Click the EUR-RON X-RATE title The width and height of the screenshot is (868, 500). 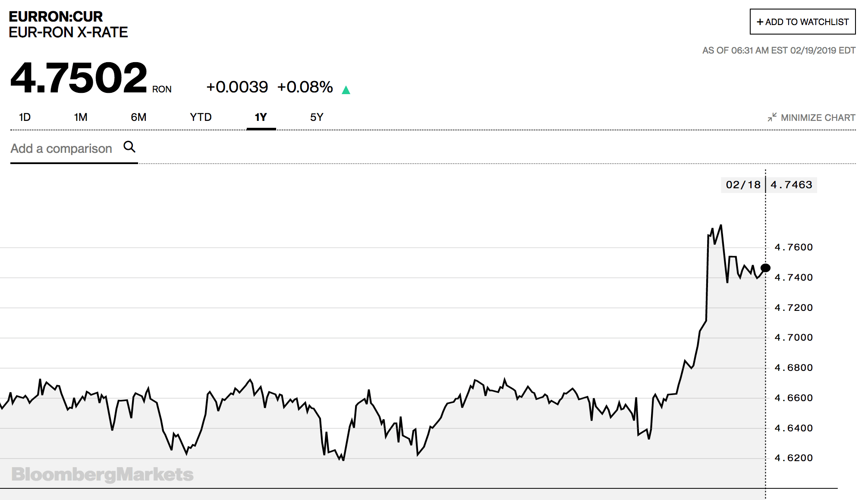[x=68, y=32]
